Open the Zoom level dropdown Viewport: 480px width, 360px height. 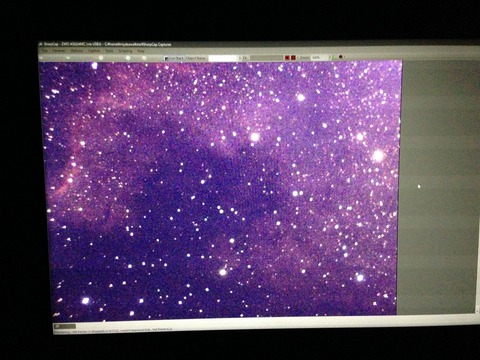(x=319, y=58)
